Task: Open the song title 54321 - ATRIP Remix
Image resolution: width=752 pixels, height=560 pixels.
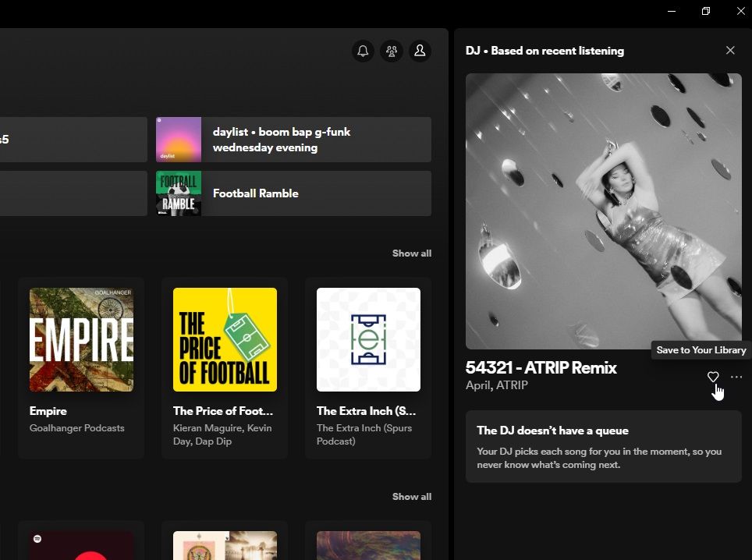Action: 541,367
